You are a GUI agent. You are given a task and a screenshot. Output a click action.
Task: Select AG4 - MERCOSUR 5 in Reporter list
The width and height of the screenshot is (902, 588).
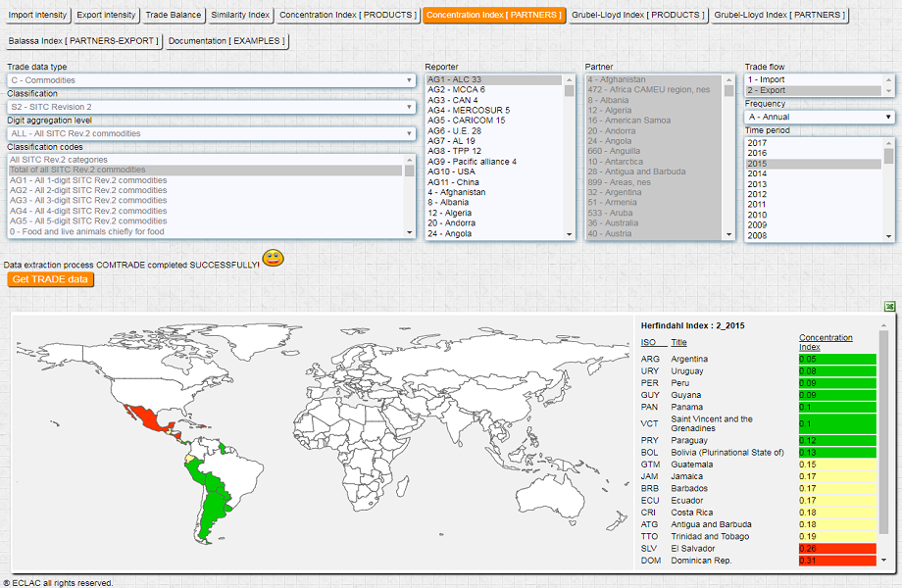[x=470, y=110]
